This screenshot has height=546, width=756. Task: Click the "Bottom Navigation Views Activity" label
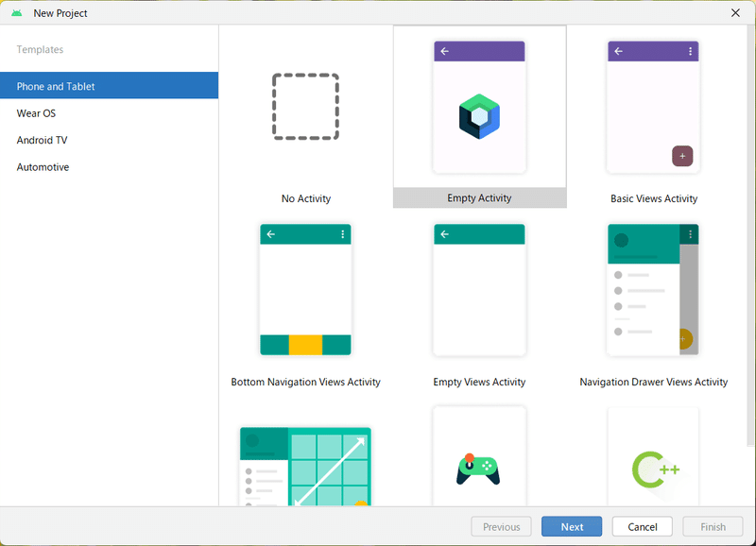pos(305,382)
